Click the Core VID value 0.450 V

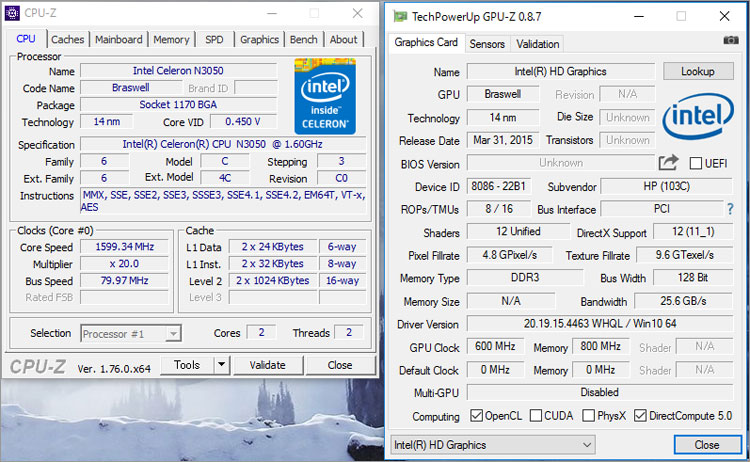pyautogui.click(x=243, y=121)
